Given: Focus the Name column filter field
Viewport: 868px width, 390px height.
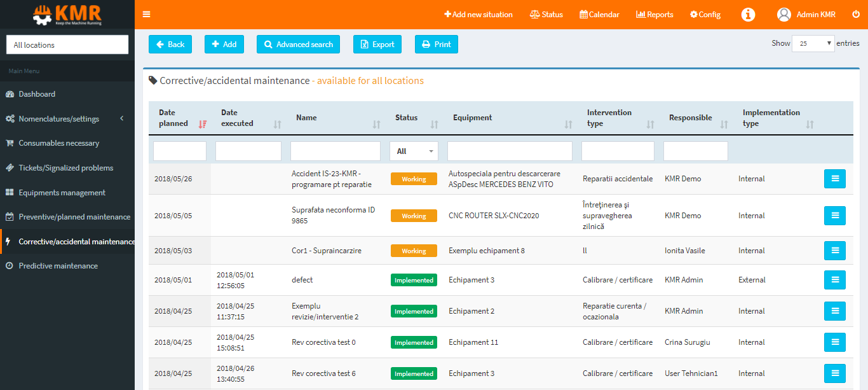Looking at the screenshot, I should [x=336, y=151].
